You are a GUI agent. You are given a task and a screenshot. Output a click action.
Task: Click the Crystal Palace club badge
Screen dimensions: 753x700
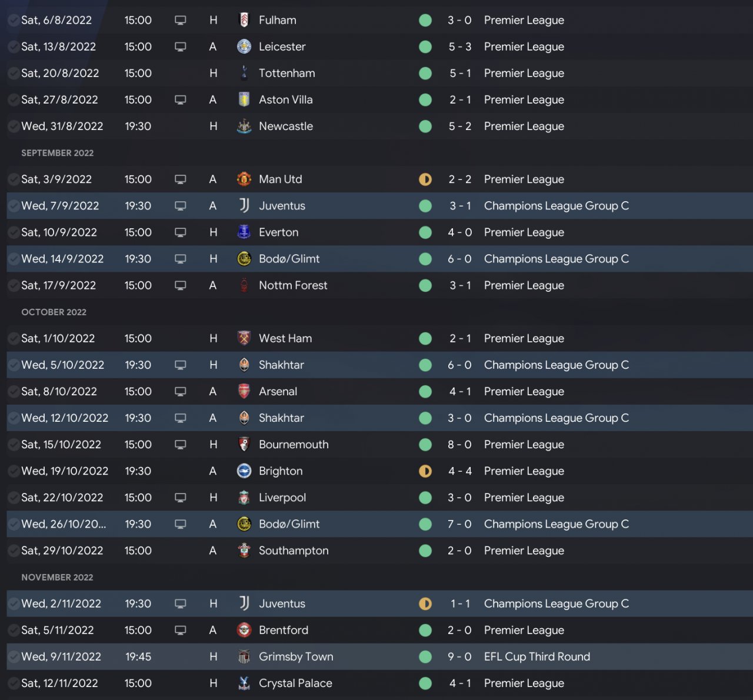[x=244, y=683]
